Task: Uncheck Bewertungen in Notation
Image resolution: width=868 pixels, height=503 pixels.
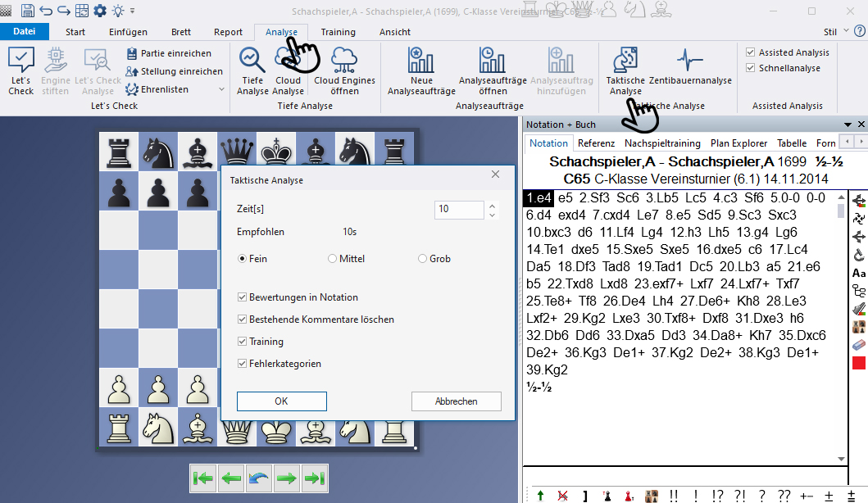Action: [243, 297]
